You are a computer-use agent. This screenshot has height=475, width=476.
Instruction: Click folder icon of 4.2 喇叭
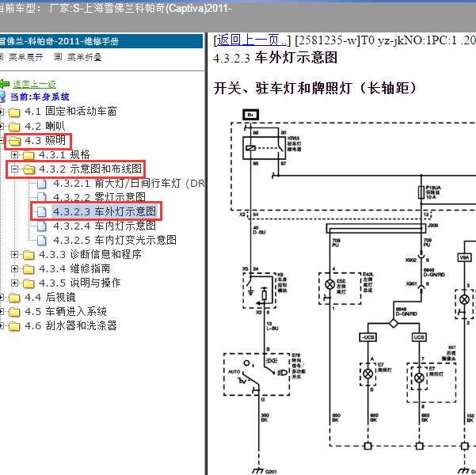[x=14, y=127]
